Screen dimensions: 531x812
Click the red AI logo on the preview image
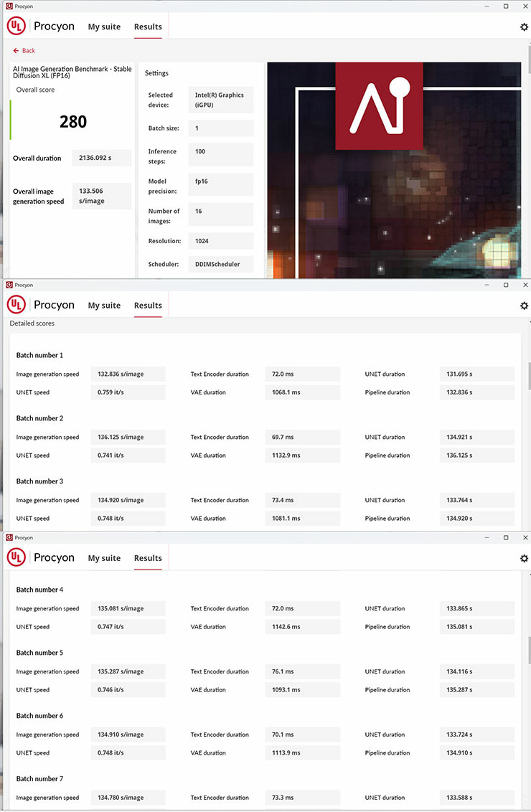pyautogui.click(x=379, y=106)
